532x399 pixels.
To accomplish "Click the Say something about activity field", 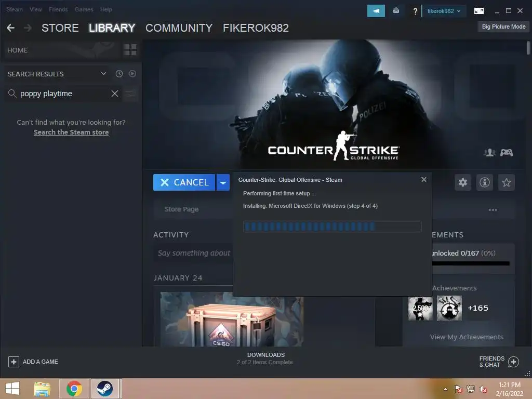I will point(194,253).
